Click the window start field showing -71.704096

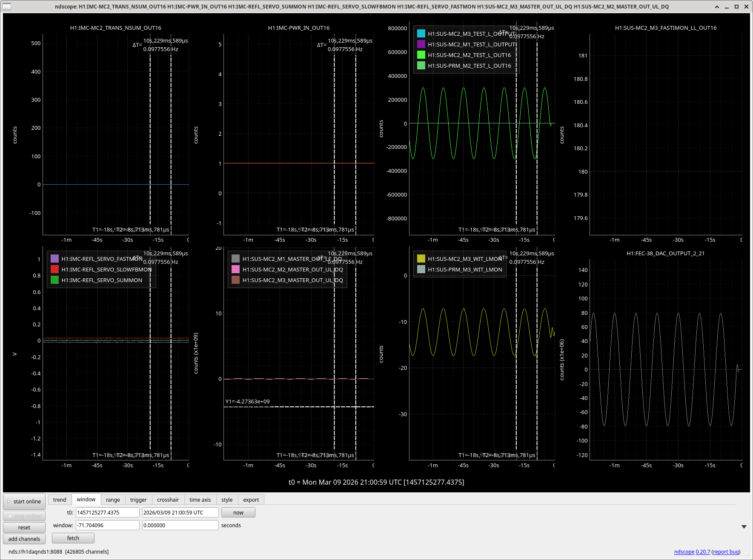[108, 525]
